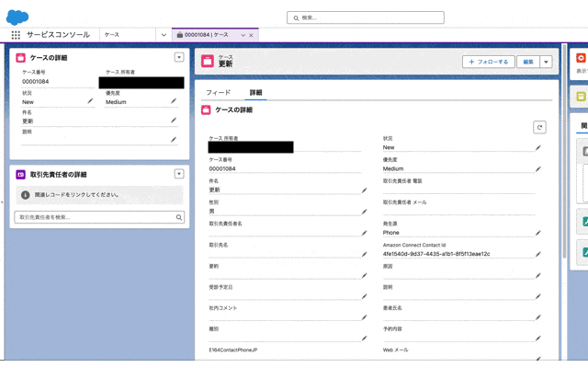Viewport: 588px width, 368px height.
Task: Edit 優先度 Medium in the 詳細 tab form
Action: click(538, 169)
